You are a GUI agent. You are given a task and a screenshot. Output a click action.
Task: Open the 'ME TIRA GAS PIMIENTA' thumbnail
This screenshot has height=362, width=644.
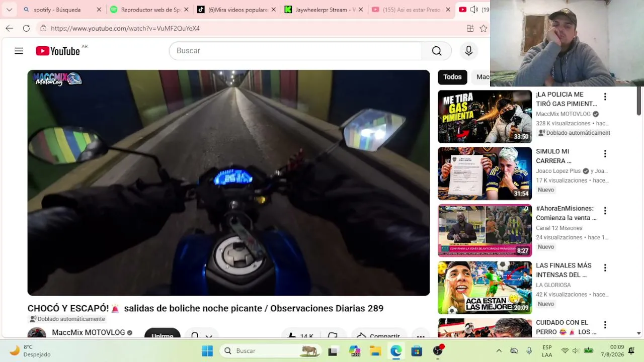point(485,117)
